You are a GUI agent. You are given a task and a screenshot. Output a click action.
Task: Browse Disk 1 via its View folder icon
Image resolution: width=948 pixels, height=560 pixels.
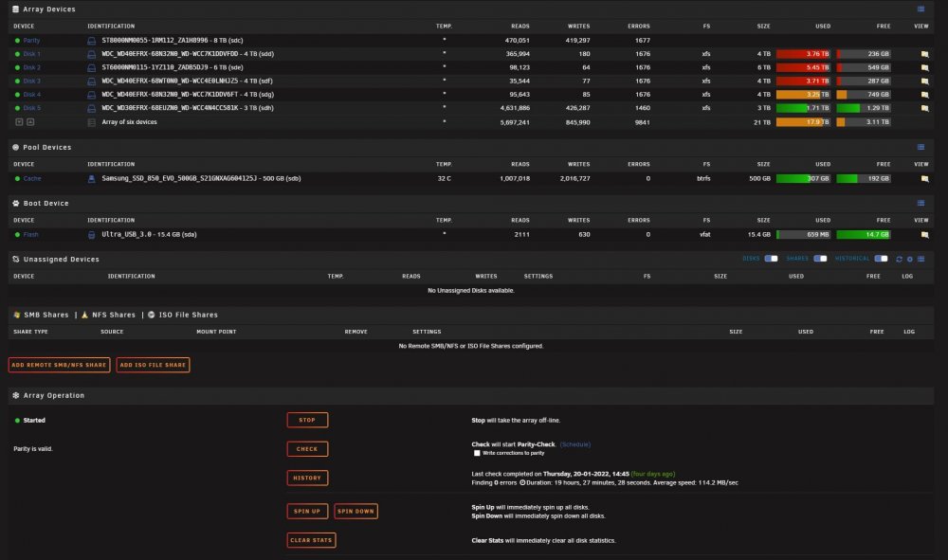pyautogui.click(x=924, y=54)
